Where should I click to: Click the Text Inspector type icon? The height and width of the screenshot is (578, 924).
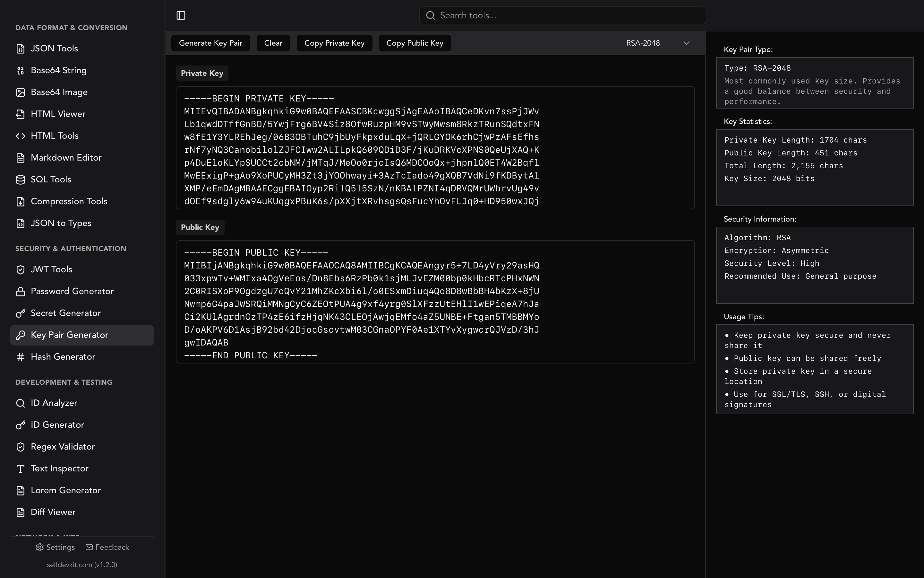[21, 468]
